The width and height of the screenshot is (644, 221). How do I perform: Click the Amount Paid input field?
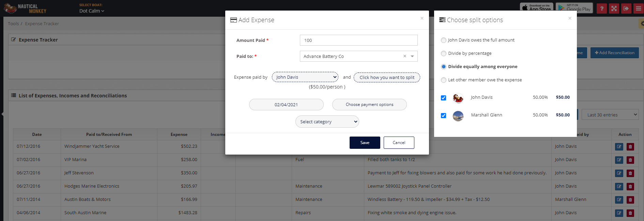click(358, 40)
